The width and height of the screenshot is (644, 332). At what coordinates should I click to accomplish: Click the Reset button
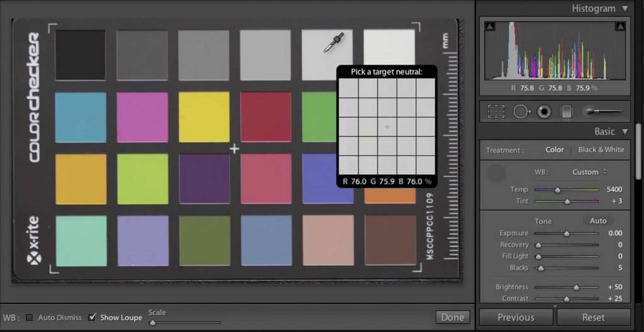pos(594,318)
